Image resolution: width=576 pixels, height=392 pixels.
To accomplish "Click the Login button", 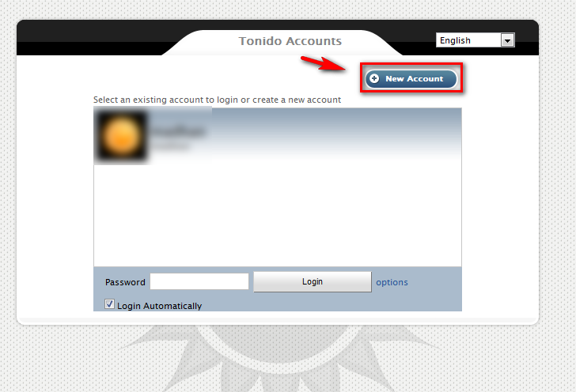I will (x=313, y=281).
